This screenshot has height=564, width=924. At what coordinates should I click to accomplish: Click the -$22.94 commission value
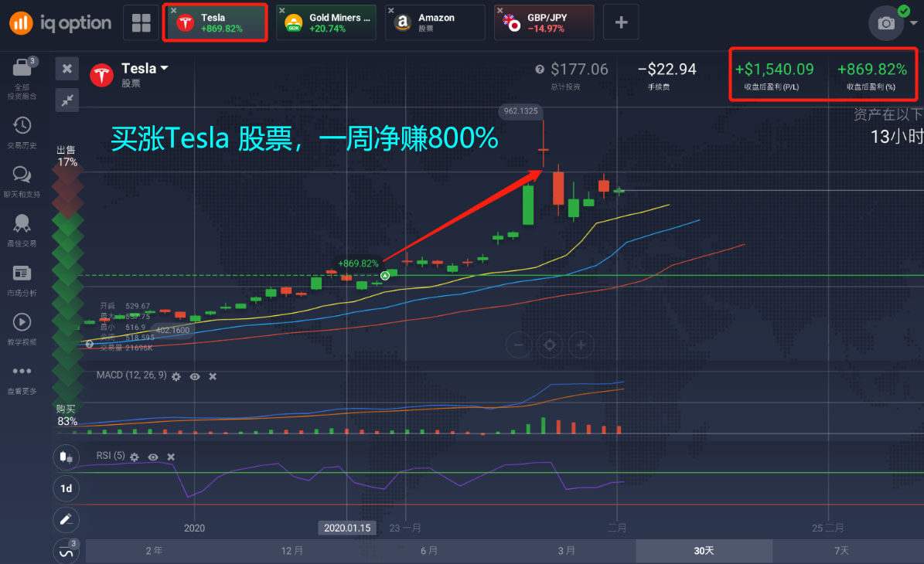pos(667,70)
